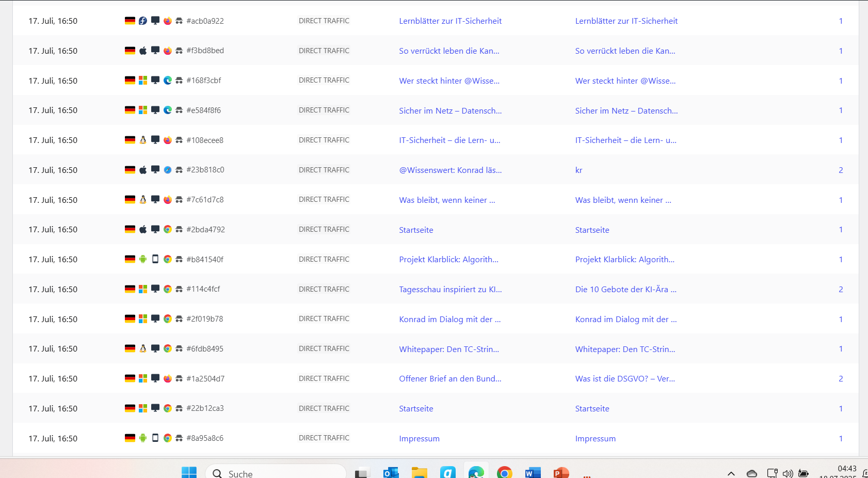Open entry page 'Offener Brief an den Bund...'
Image resolution: width=868 pixels, height=478 pixels.
(x=450, y=379)
